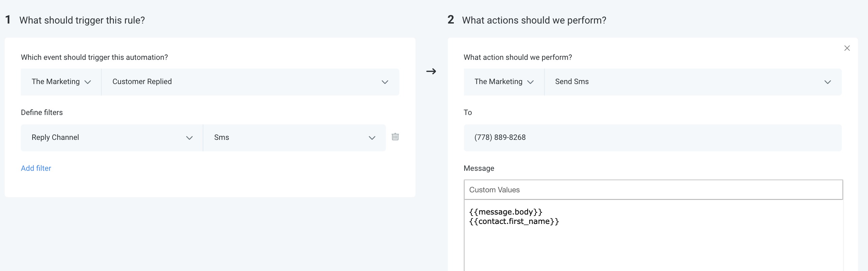Screen dimensions: 868x271
Task: Close the action panel with the X
Action: 847,48
